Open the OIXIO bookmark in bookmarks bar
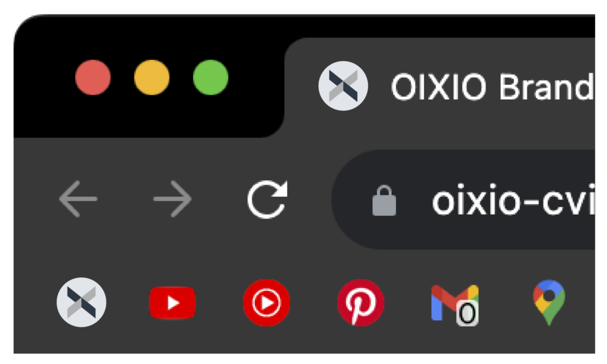This screenshot has height=364, width=607. click(81, 302)
